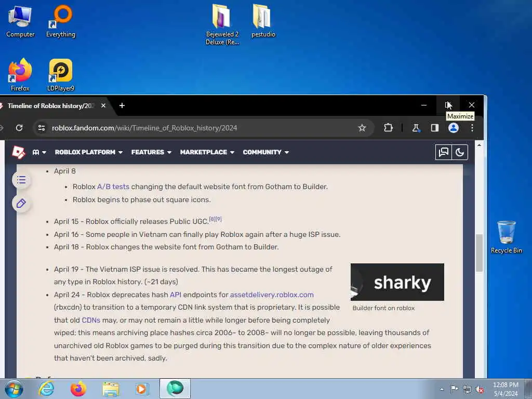The height and width of the screenshot is (399, 532).
Task: Launch the Firefox desktop shortcut
Action: 20,75
